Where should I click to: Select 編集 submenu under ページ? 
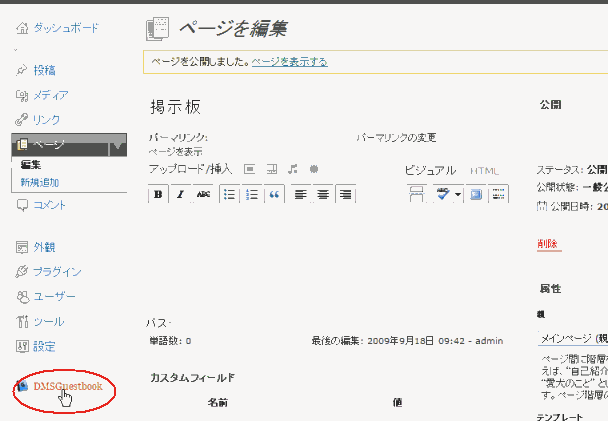[x=31, y=165]
